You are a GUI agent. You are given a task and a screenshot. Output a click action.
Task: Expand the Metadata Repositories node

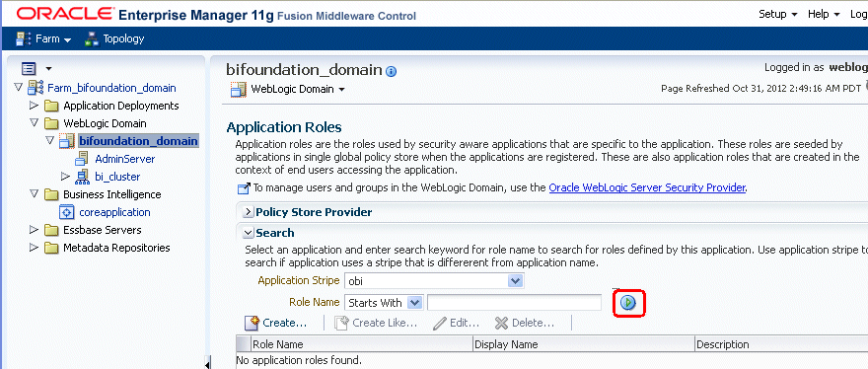pos(34,247)
